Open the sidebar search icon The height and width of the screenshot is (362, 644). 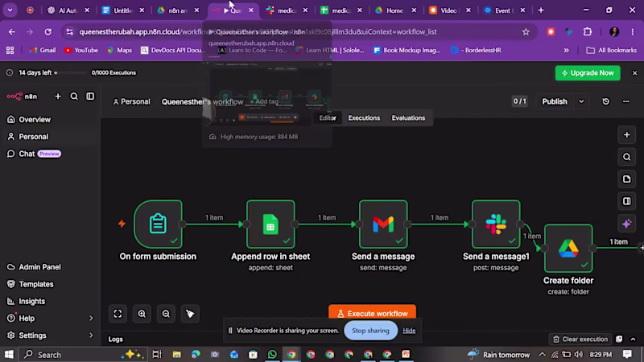tap(74, 97)
